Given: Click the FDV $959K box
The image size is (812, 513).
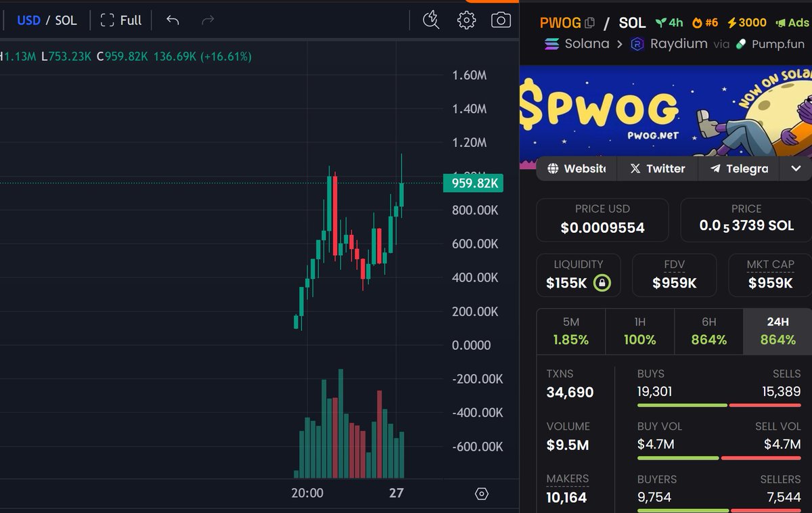Looking at the screenshot, I should pyautogui.click(x=674, y=275).
